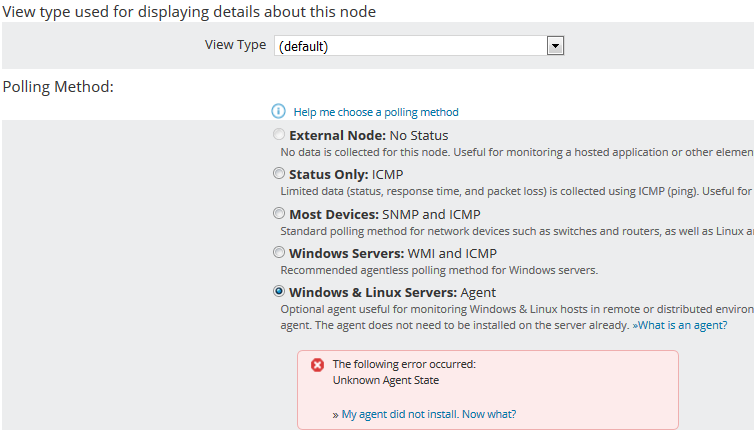Click the 'View Type' field label
The image size is (754, 433).
235,45
